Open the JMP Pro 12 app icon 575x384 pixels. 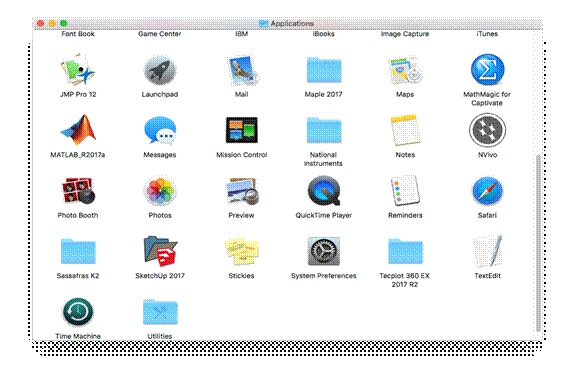click(x=78, y=70)
